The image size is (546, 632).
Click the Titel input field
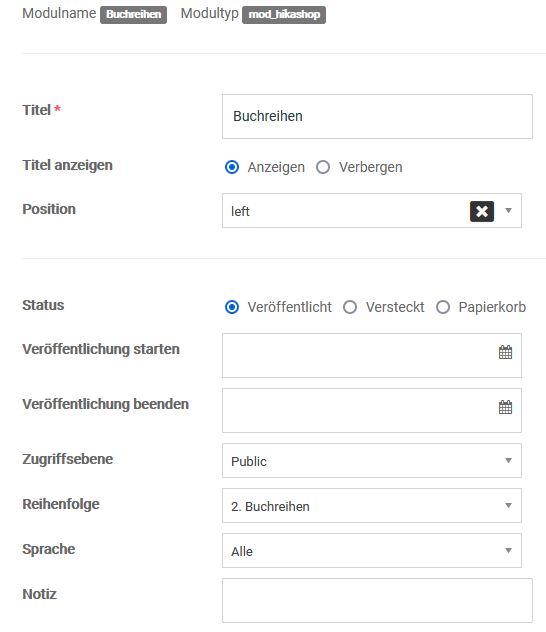pos(377,116)
